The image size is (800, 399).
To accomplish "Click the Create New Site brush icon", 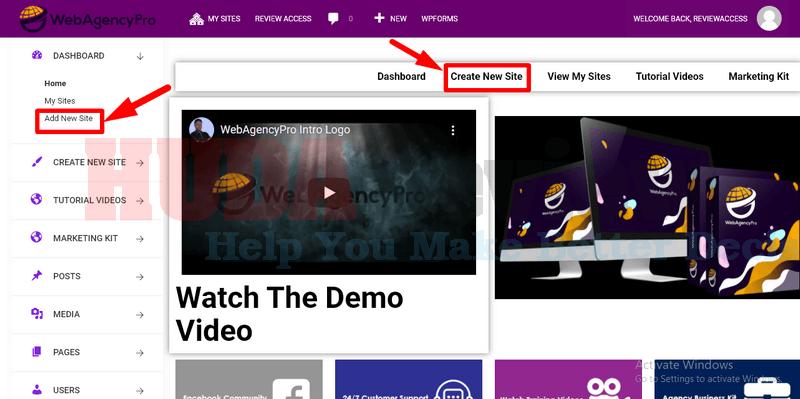I will point(37,162).
